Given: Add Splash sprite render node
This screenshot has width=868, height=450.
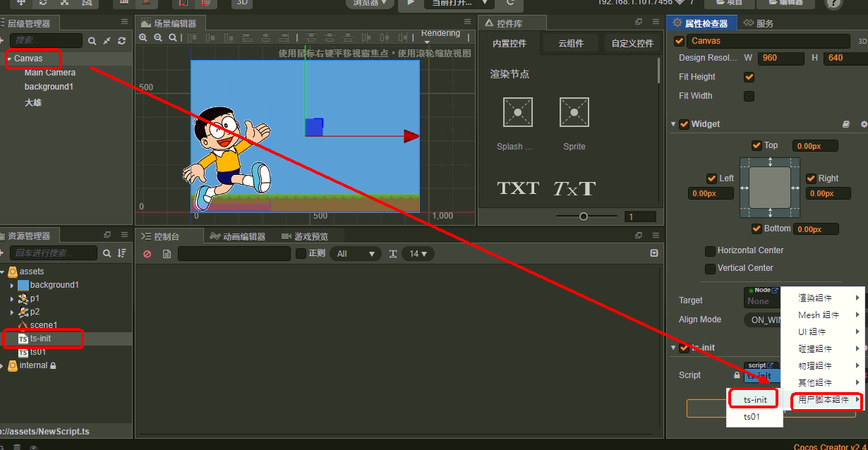Looking at the screenshot, I should tap(517, 112).
